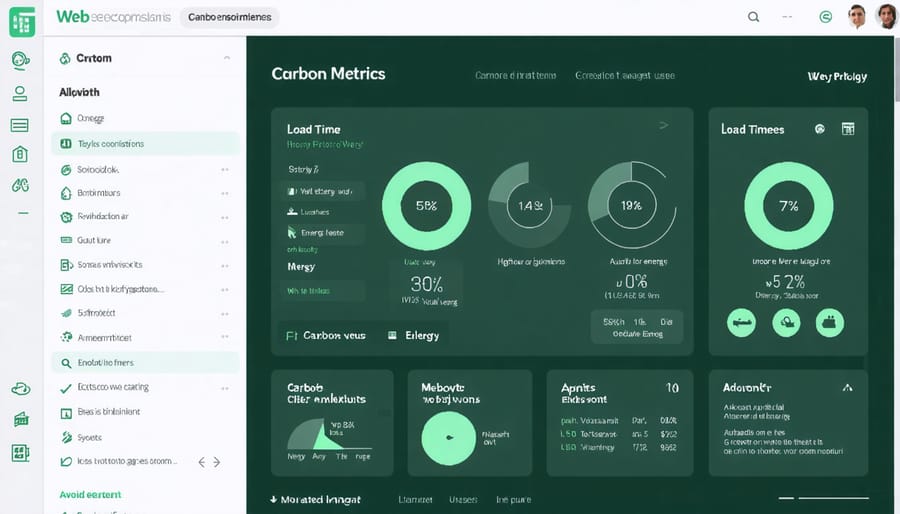Click the Wh te tinites button
Screen dimensions: 900x514
323,291
